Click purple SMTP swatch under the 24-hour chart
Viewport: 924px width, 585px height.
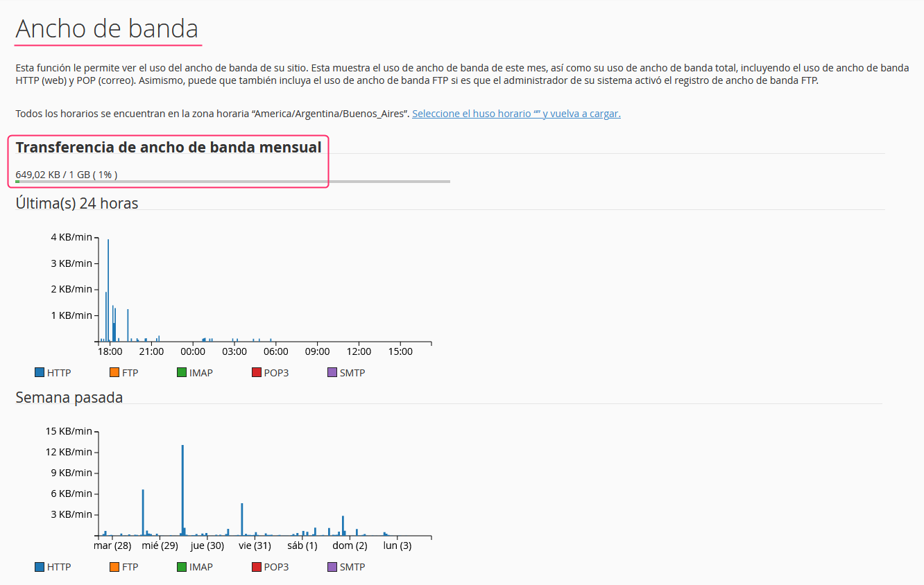point(332,372)
